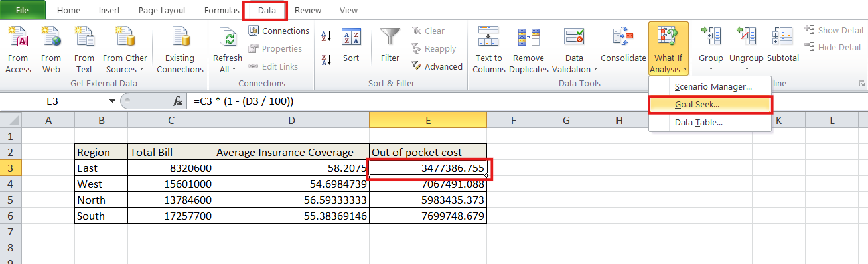This screenshot has height=264, width=868.
Task: Click the Name Box showing E3
Action: [x=53, y=101]
